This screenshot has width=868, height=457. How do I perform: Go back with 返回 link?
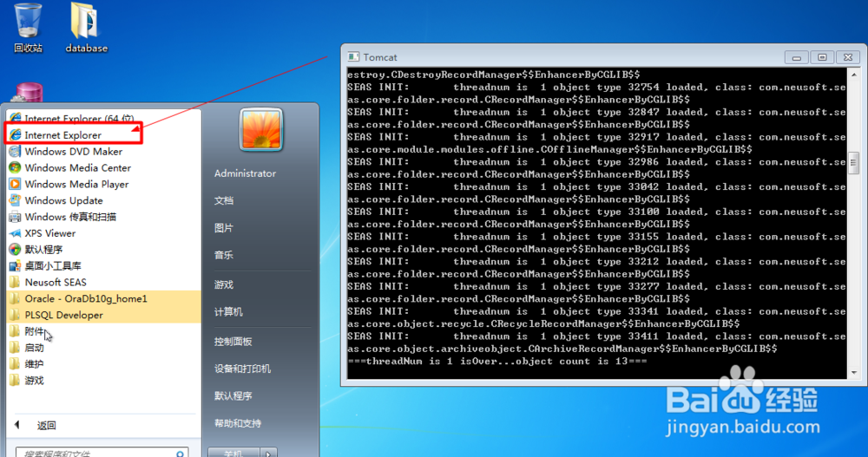[47, 426]
